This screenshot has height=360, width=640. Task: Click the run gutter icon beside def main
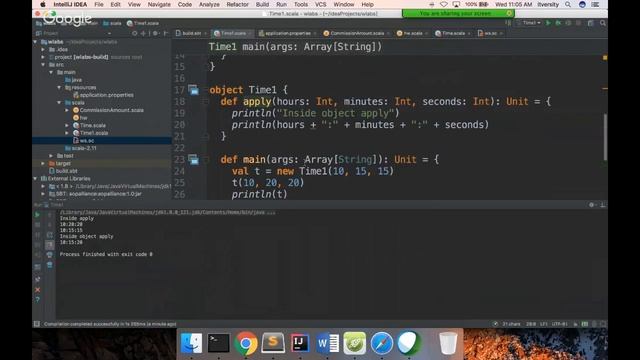click(x=193, y=160)
